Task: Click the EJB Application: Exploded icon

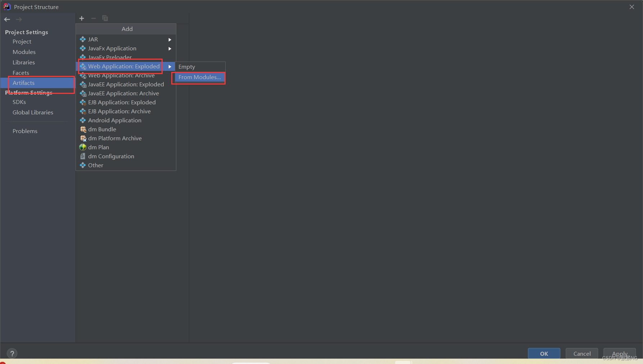Action: [x=83, y=102]
